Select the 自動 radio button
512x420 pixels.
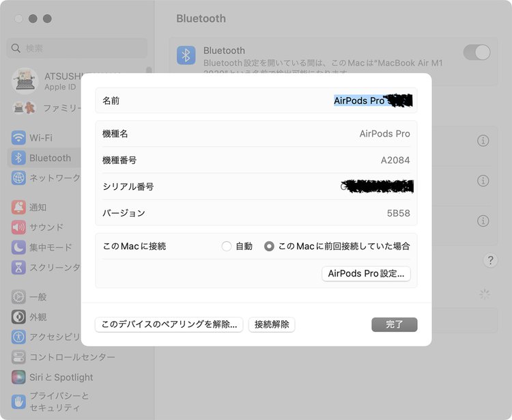[x=226, y=246]
